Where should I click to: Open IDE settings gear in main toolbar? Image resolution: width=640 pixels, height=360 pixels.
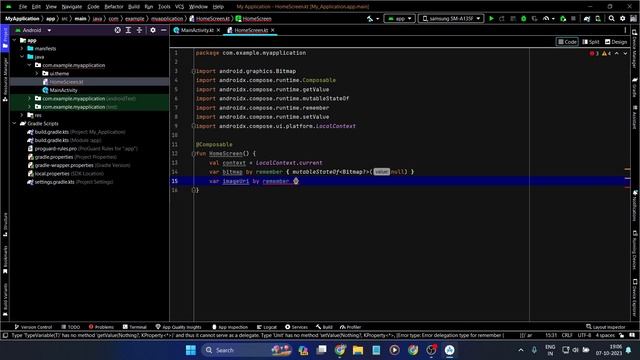[622, 18]
